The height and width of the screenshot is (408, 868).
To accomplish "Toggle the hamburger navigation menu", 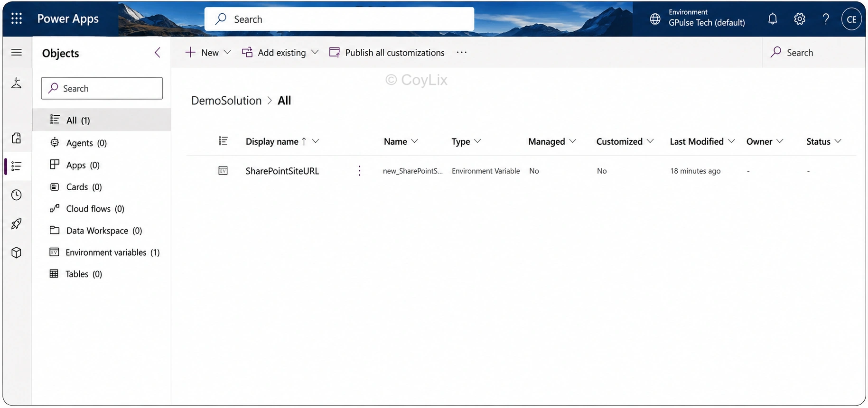I will click(17, 52).
